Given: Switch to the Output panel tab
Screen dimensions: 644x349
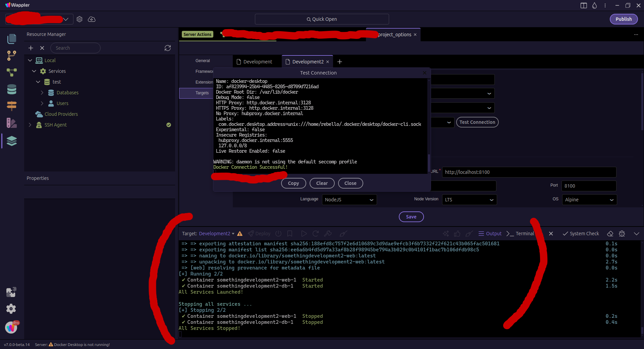Looking at the screenshot, I should pyautogui.click(x=490, y=234).
